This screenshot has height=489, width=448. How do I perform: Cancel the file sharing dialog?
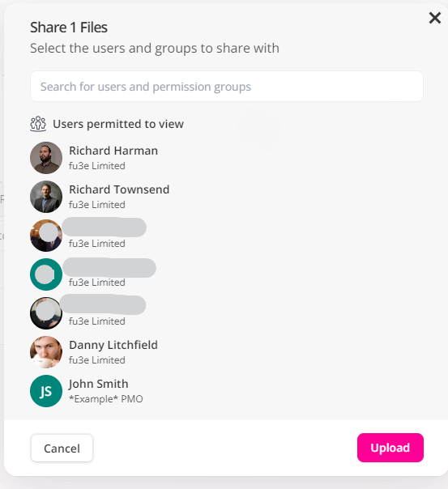[x=62, y=449]
